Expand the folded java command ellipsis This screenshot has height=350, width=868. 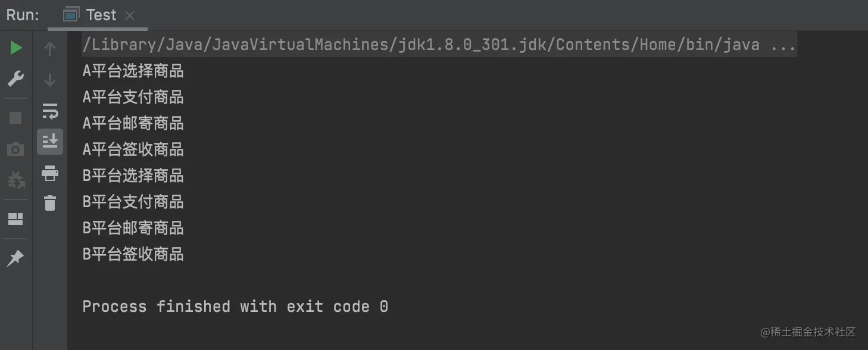(x=783, y=45)
